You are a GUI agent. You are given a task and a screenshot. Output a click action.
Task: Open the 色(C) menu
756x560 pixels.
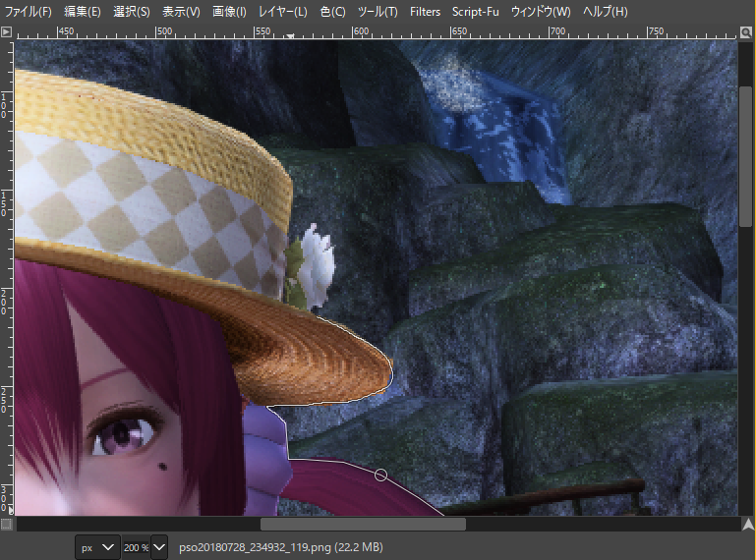[x=332, y=12]
